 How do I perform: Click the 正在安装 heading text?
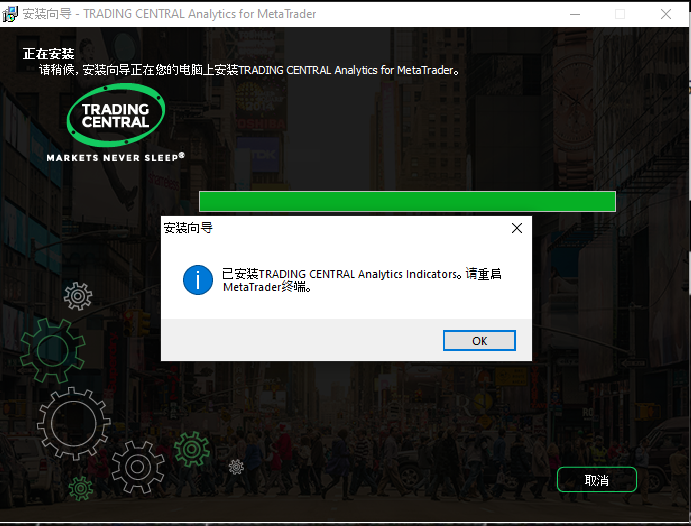(x=48, y=53)
